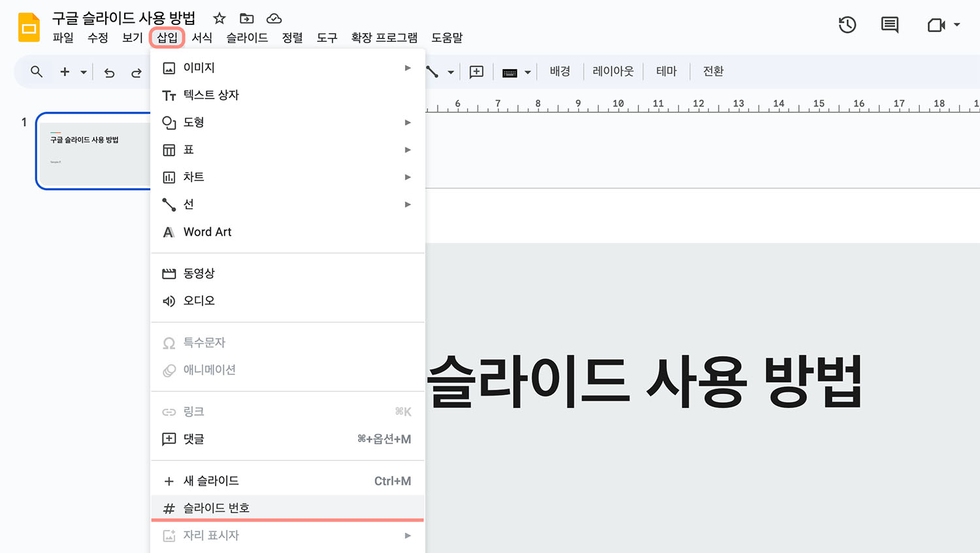Insert 오디오 from the menu
The height and width of the screenshot is (553, 980).
click(x=287, y=301)
